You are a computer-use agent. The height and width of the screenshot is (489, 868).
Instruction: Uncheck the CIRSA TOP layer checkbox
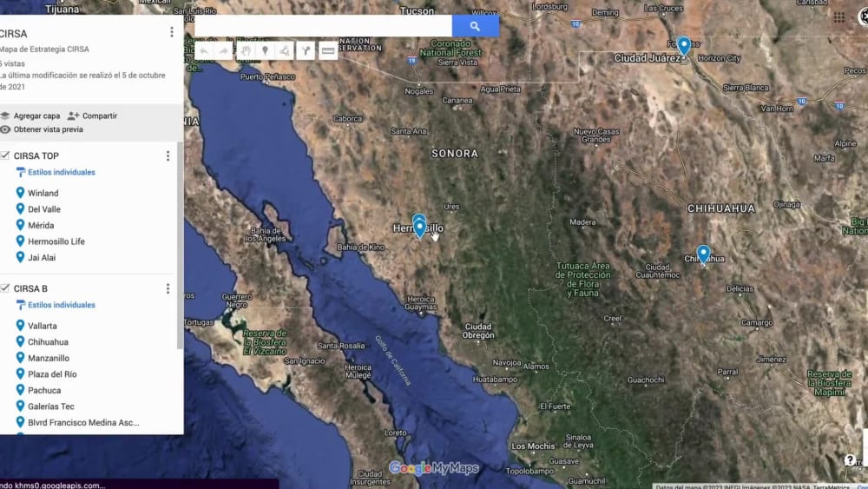pyautogui.click(x=5, y=155)
